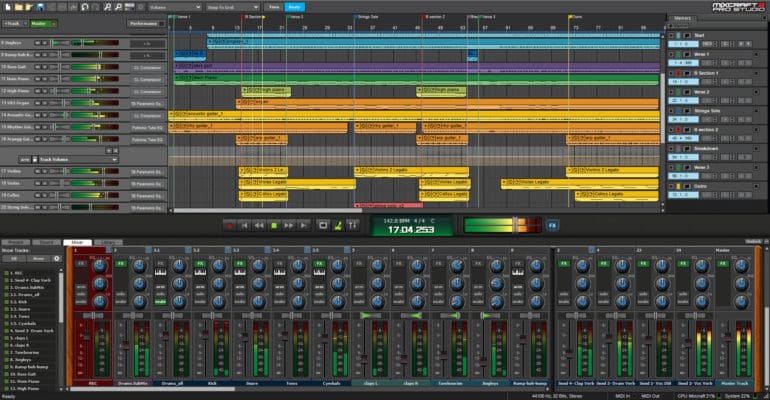Viewport: 770px width, 400px height.
Task: Click the Record button in the transport
Action: point(229,225)
